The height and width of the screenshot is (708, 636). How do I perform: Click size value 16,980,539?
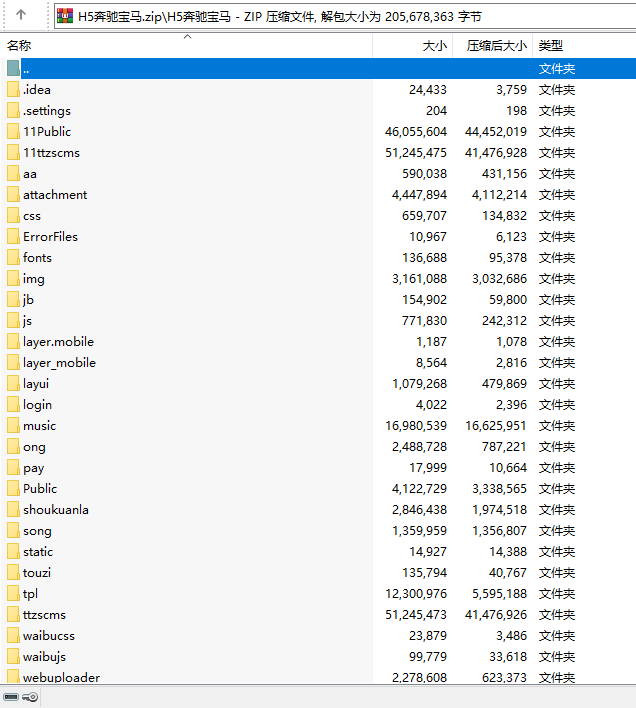416,425
